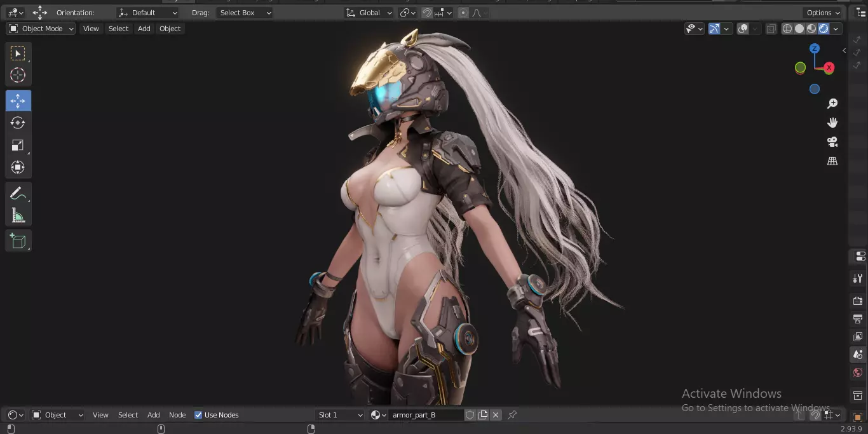868x434 pixels.
Task: Switch perspective/orthographic grid icon
Action: click(832, 161)
